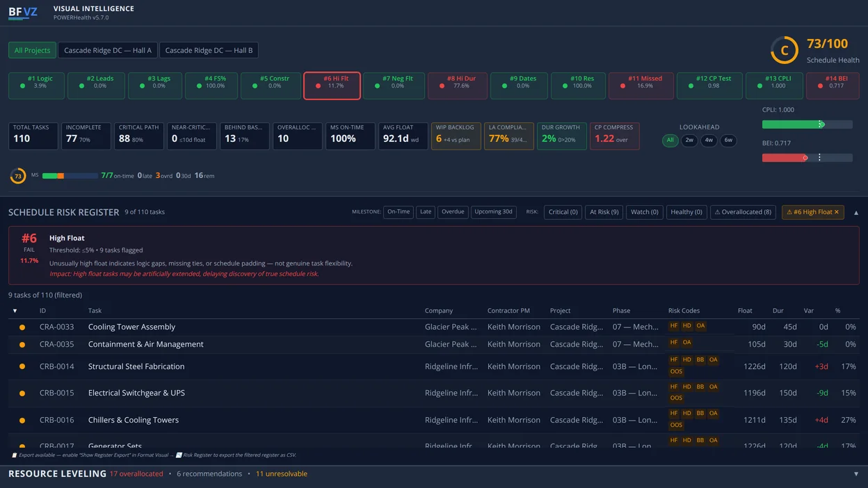Click the BEI progress bar
This screenshot has width=868, height=488.
(x=807, y=158)
